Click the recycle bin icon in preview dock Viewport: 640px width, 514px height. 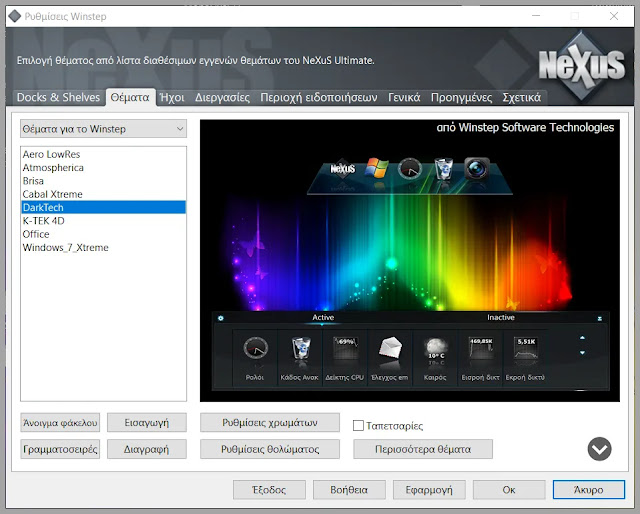point(444,169)
